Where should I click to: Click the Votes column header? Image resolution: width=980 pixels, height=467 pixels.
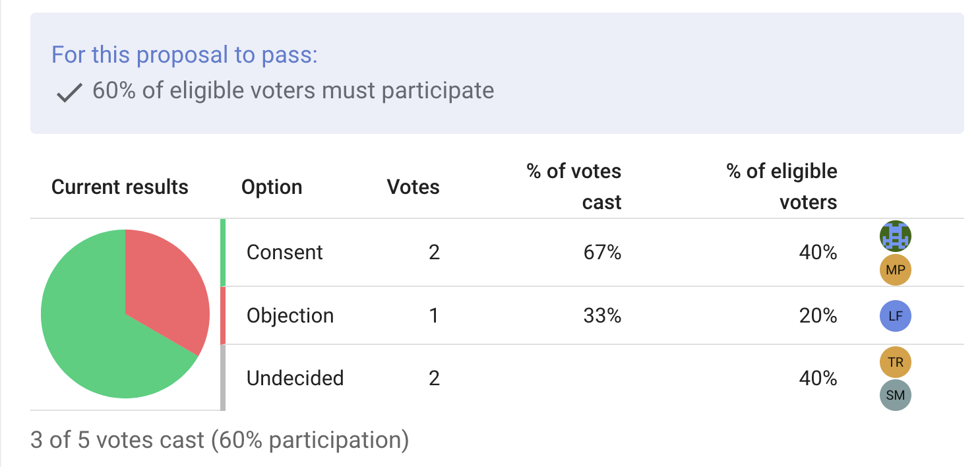pyautogui.click(x=413, y=187)
